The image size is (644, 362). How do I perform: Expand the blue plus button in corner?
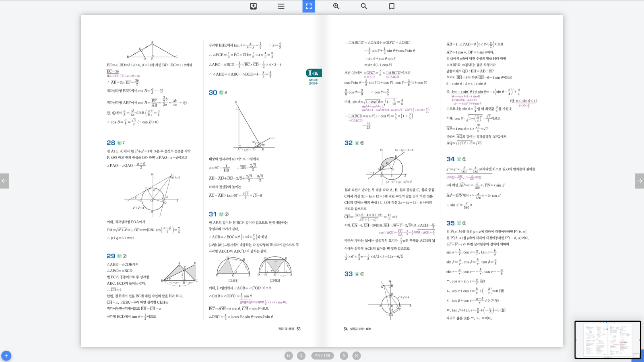pyautogui.click(x=6, y=356)
